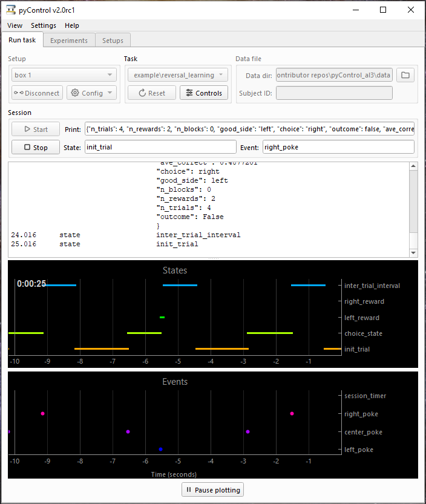Expand the box 1 setup dropdown
This screenshot has width=426, height=504.
pos(64,75)
